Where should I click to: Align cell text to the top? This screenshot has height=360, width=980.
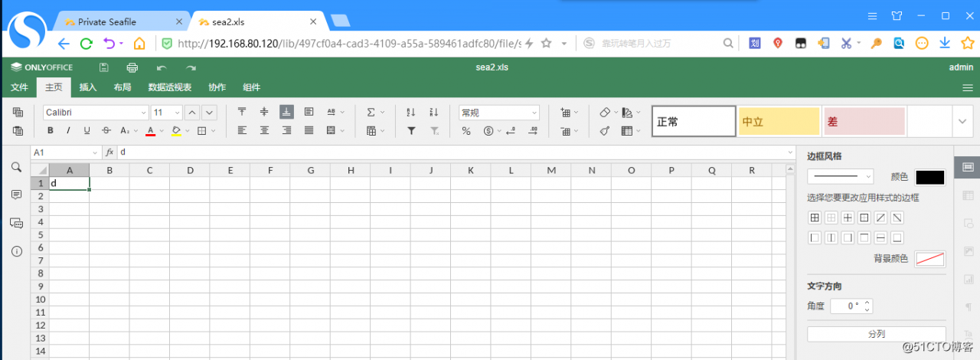tap(242, 112)
